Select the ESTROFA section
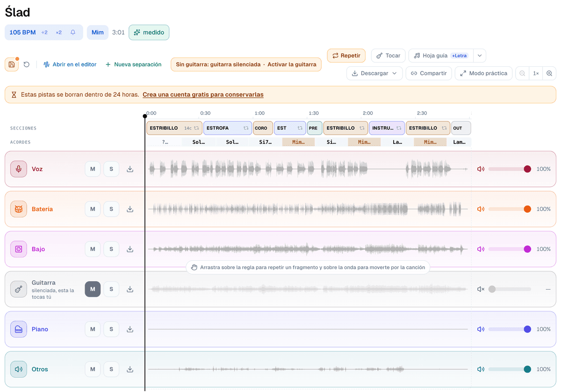 pos(228,128)
